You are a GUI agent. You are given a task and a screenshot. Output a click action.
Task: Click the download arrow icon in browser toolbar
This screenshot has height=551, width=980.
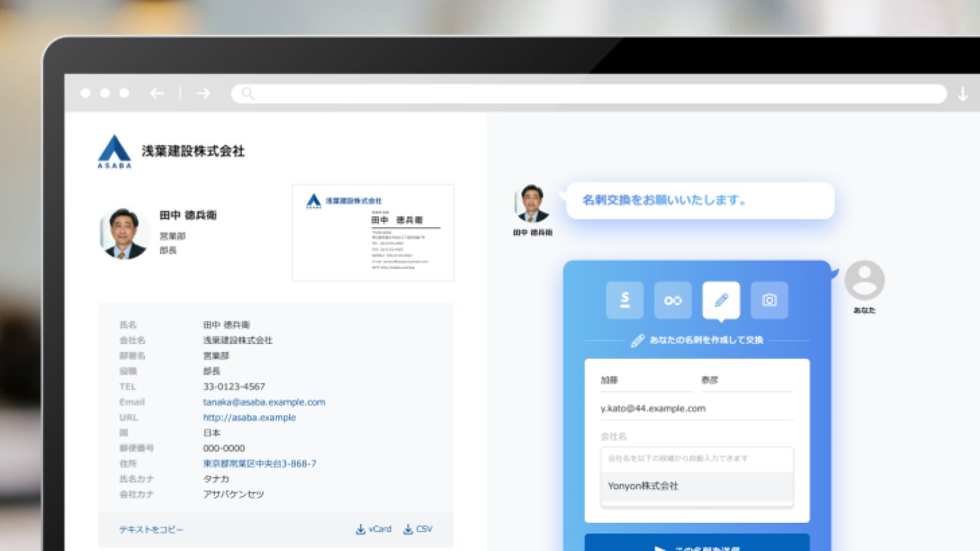963,94
